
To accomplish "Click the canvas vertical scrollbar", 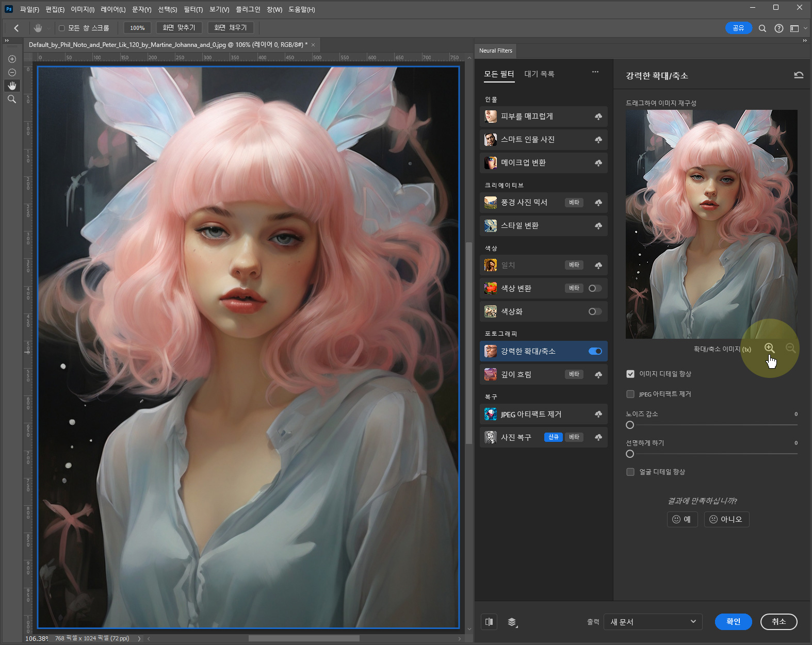I will click(468, 343).
